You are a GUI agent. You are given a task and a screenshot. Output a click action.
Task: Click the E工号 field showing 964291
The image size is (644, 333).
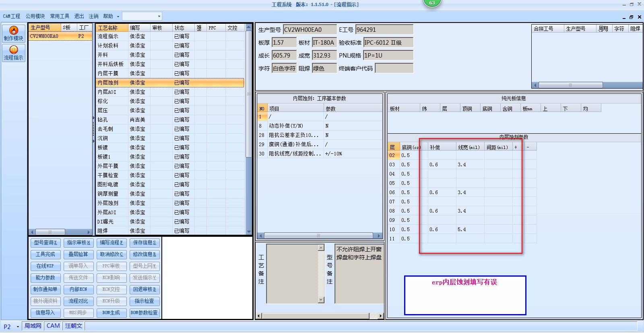tap(384, 29)
